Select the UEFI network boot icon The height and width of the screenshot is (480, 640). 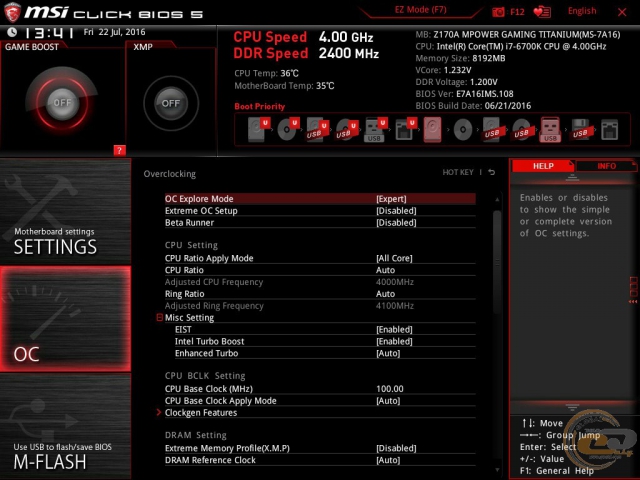point(405,129)
